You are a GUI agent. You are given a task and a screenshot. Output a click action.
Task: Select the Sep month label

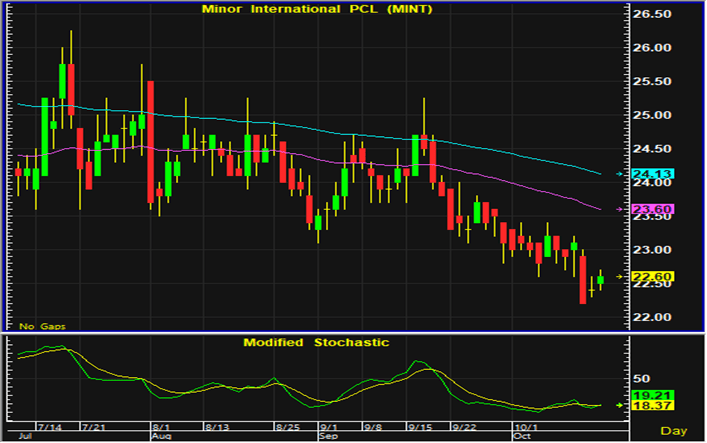[327, 437]
